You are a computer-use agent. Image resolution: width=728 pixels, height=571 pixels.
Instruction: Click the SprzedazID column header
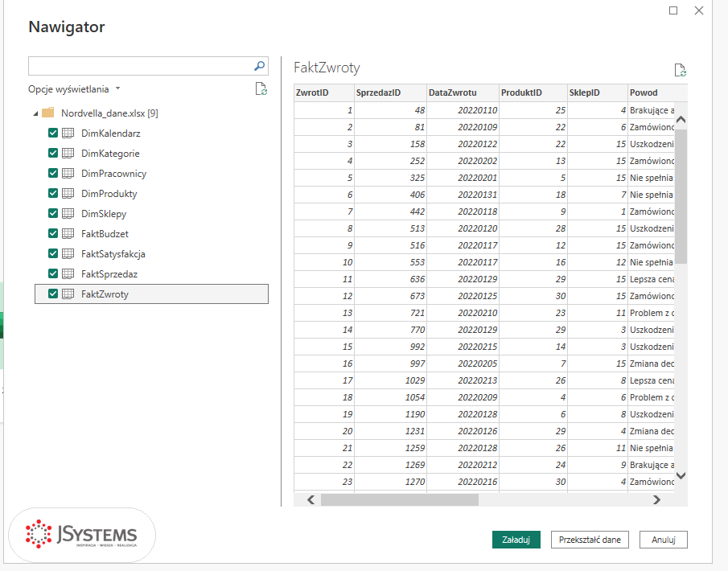[390, 92]
